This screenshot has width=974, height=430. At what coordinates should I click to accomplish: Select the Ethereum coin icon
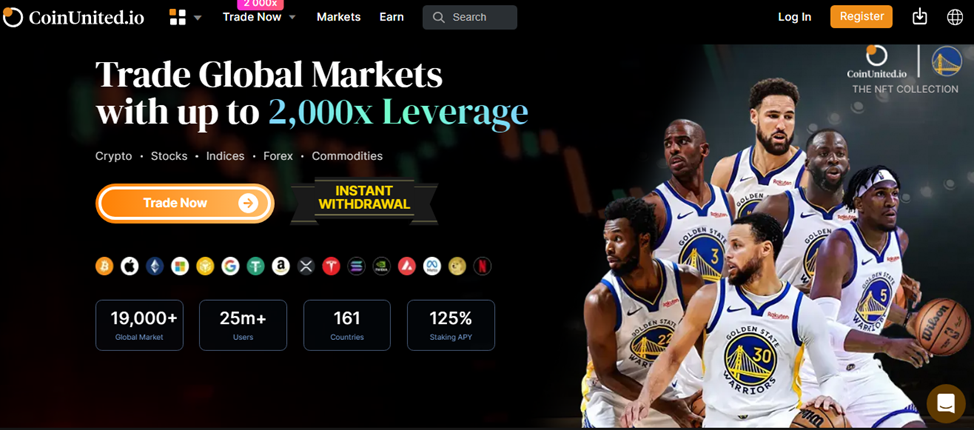[x=155, y=267]
